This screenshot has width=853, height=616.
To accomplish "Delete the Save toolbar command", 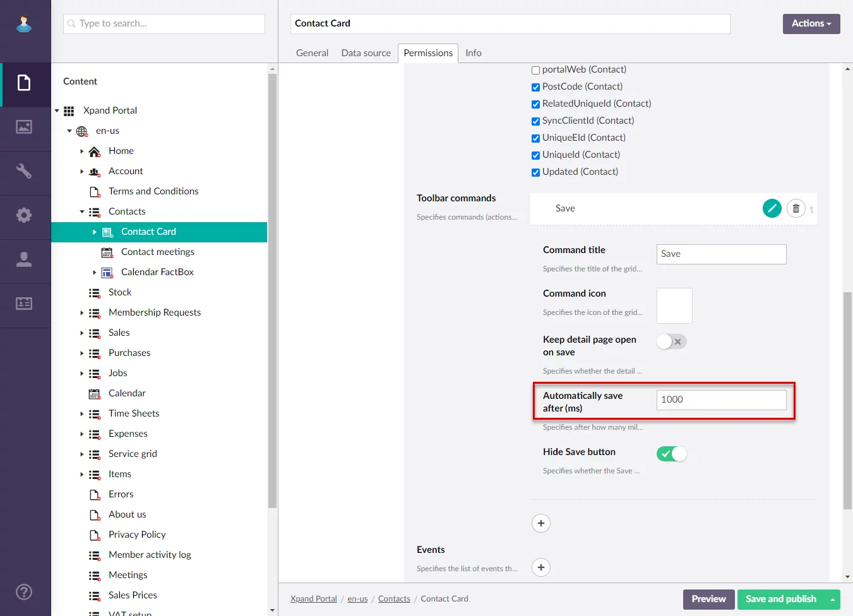I will [796, 208].
